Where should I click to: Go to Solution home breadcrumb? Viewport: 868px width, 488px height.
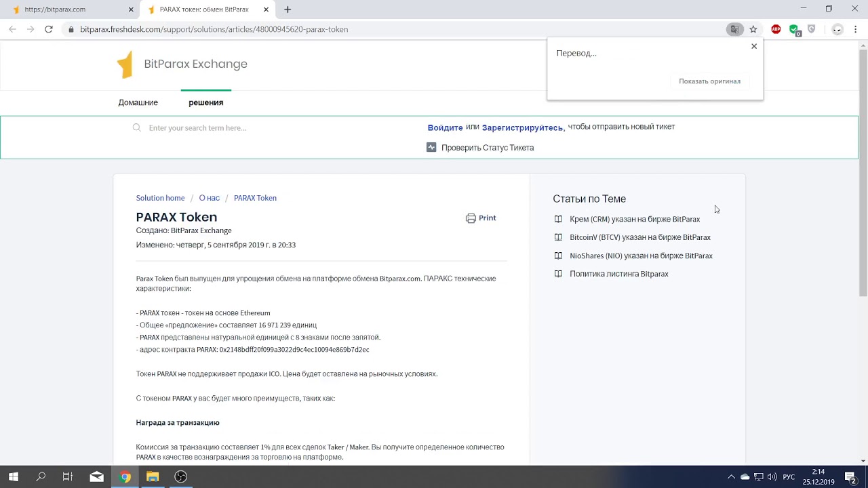160,198
